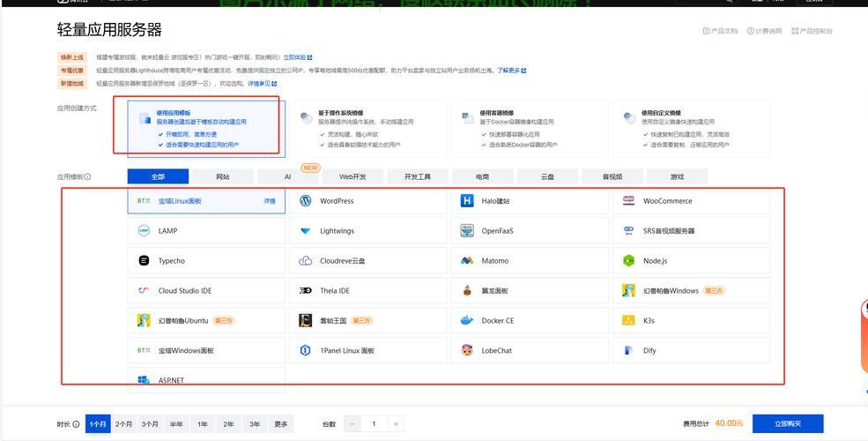Pick the Typecho template icon
Screen dimensions: 868x441
144,261
